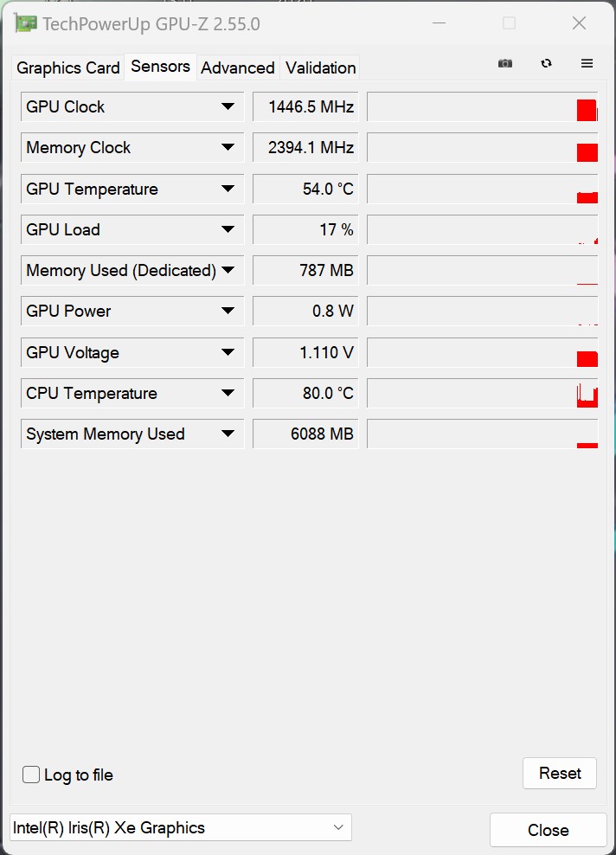
Task: Enable the Log to file checkbox
Action: (31, 775)
